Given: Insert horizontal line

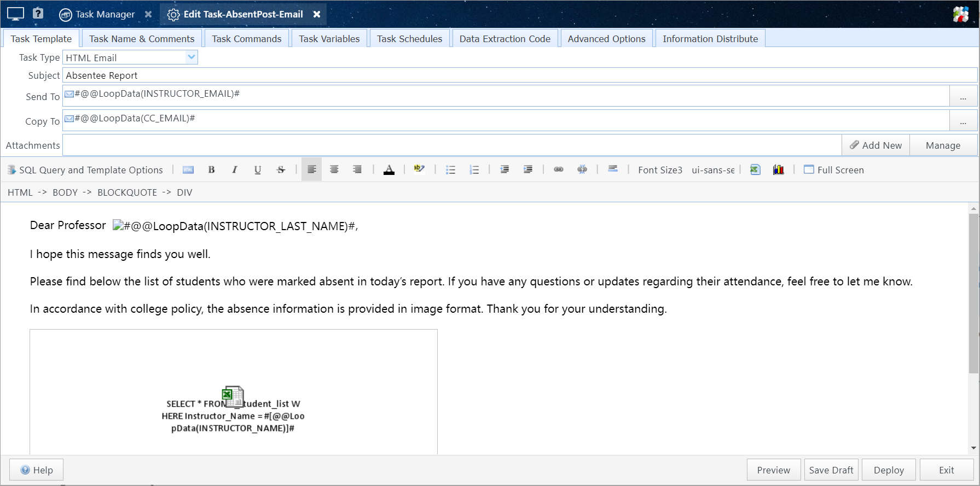Looking at the screenshot, I should pyautogui.click(x=613, y=169).
